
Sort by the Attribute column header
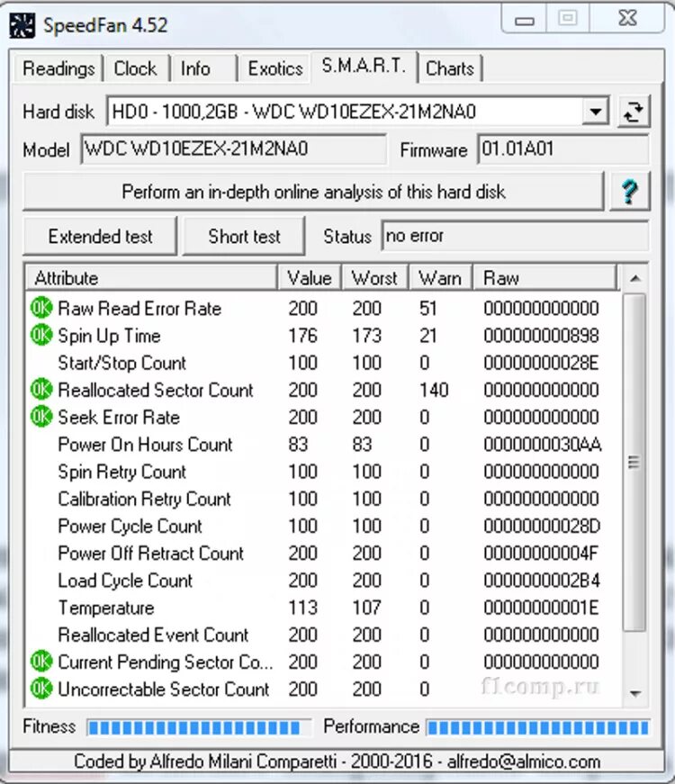[x=151, y=278]
